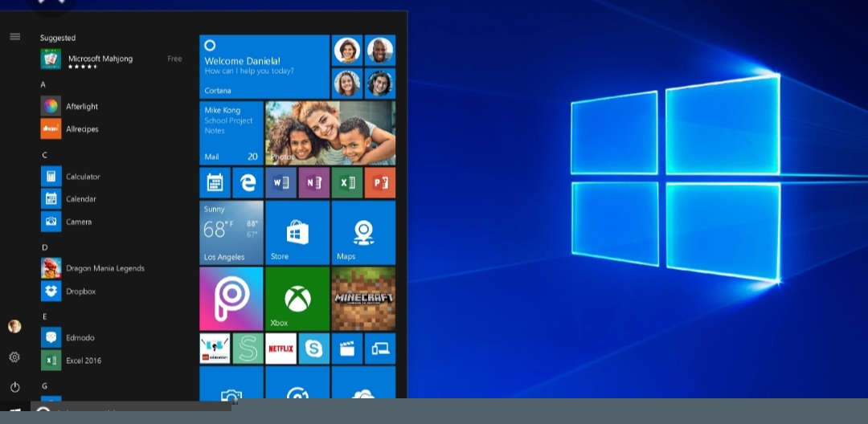Select top-left woman contact in People tile
Viewport: 868px width, 424px height.
[347, 51]
